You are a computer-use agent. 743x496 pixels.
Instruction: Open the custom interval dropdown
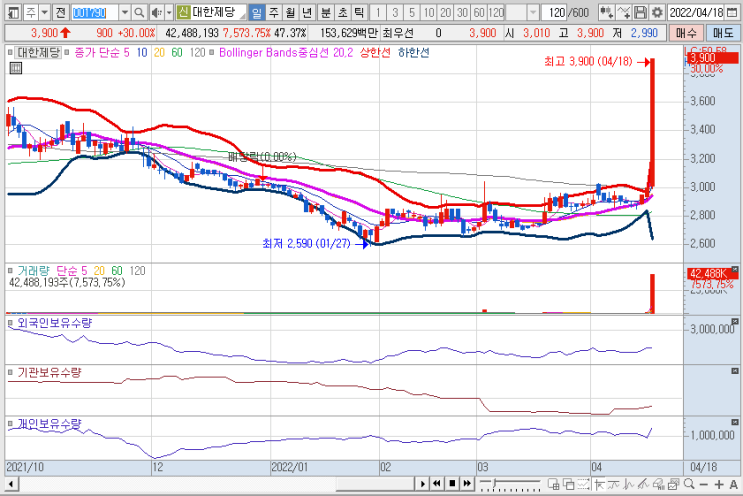tap(533, 12)
